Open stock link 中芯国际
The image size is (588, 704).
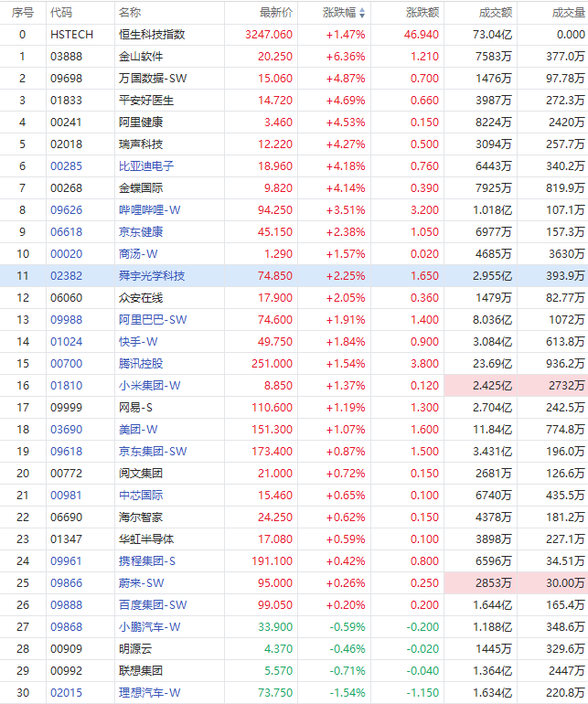141,496
